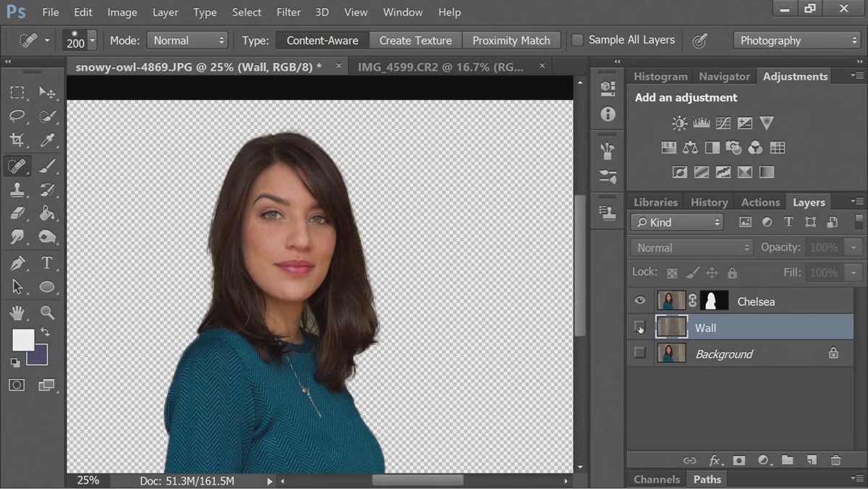Select the Proximity Match type option

511,41
